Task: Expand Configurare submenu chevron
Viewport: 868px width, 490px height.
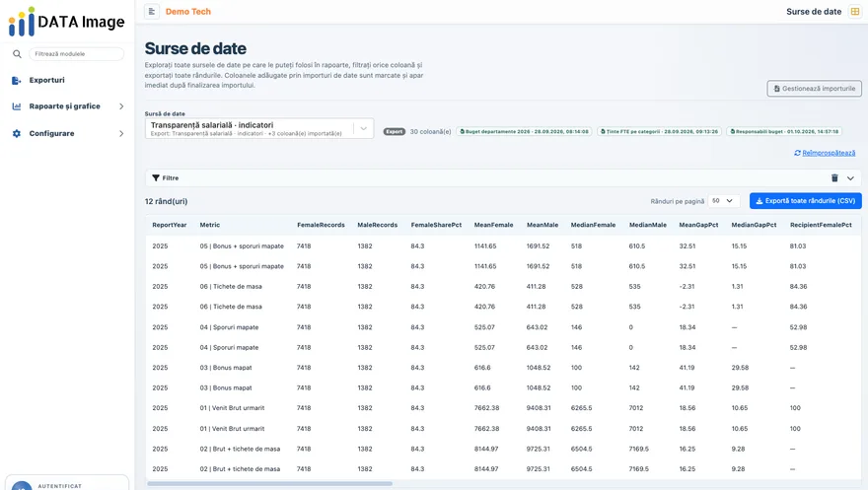Action: pyautogui.click(x=121, y=133)
